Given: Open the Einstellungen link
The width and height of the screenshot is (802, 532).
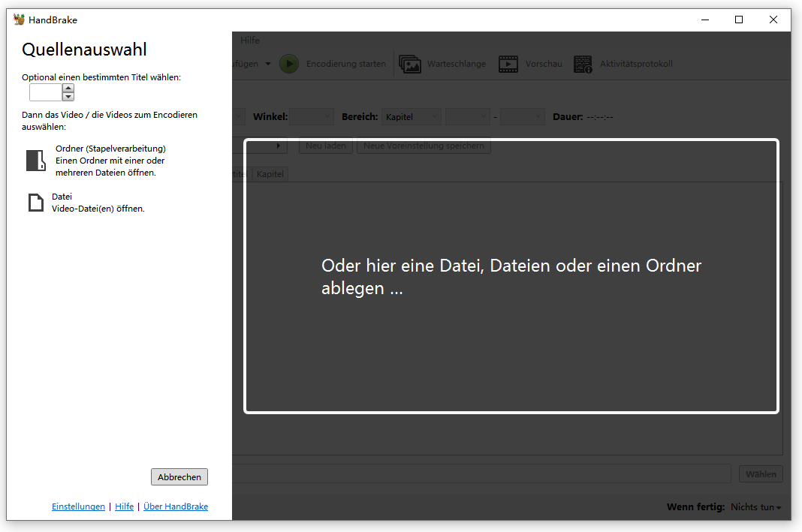Looking at the screenshot, I should [78, 506].
